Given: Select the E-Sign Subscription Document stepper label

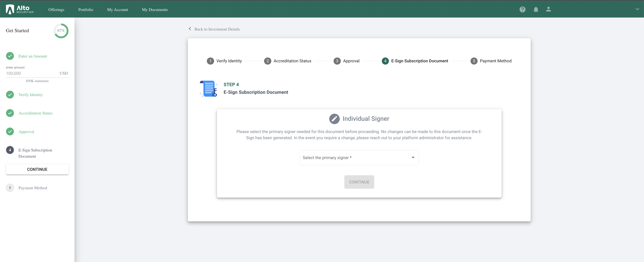Looking at the screenshot, I should [x=419, y=61].
